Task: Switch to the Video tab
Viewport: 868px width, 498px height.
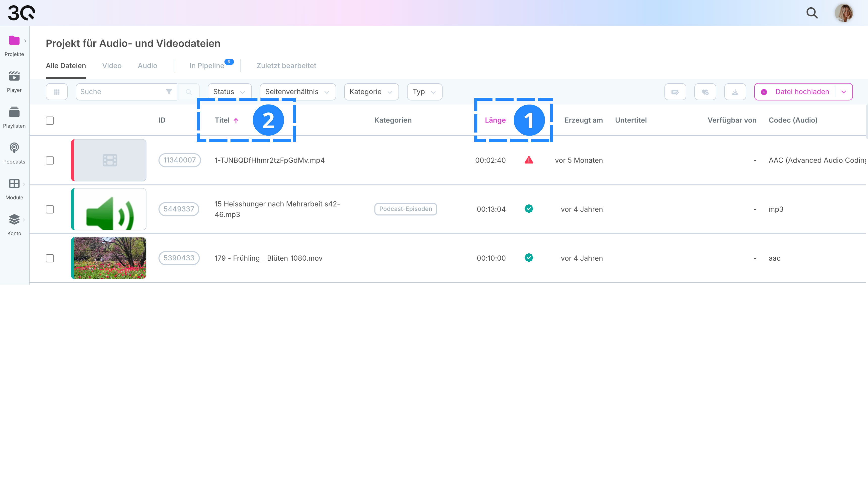Action: [x=112, y=66]
